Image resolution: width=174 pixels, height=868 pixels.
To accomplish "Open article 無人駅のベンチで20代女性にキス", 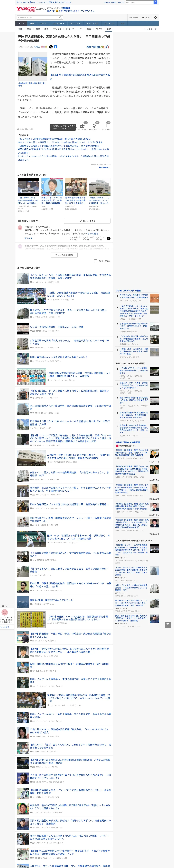I will point(68,312).
